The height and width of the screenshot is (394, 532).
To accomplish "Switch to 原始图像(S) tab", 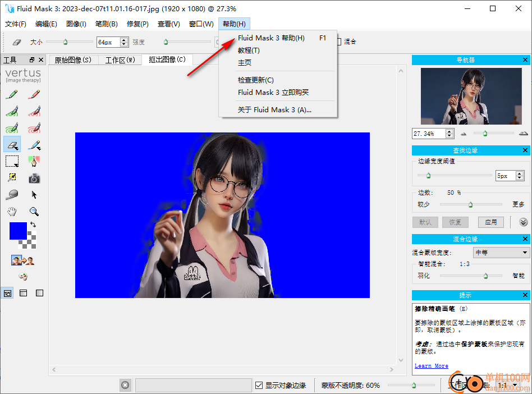I will (x=73, y=60).
